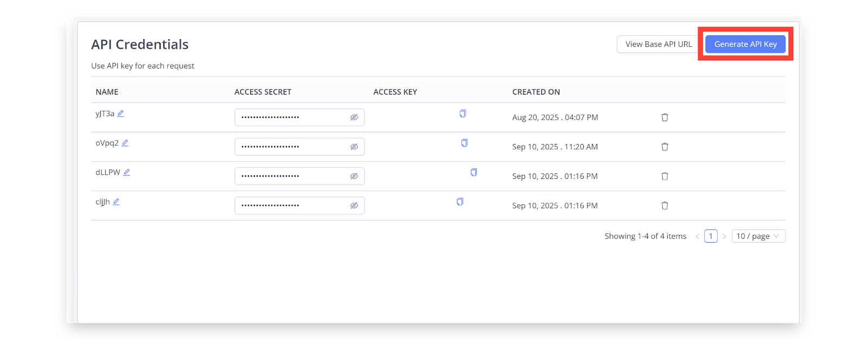Click the cljJh access secret field

(x=290, y=205)
